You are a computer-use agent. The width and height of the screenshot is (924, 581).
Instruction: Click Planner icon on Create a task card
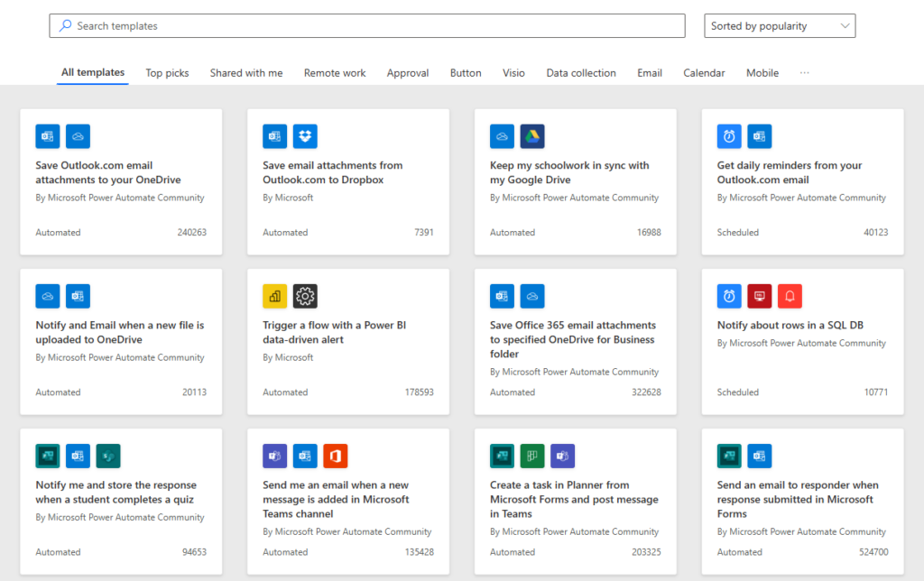532,456
